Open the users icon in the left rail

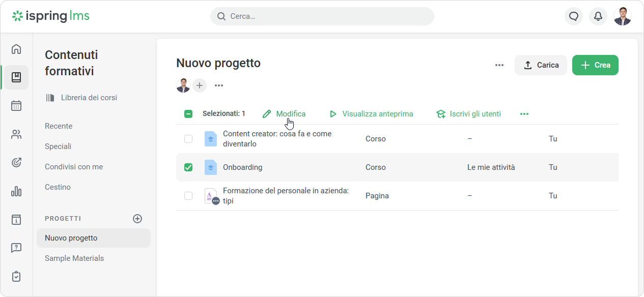pos(16,134)
